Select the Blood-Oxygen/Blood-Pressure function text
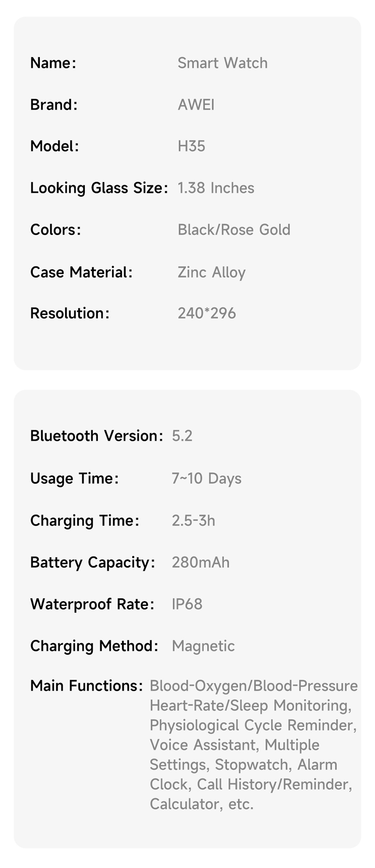The width and height of the screenshot is (375, 868). point(254,686)
